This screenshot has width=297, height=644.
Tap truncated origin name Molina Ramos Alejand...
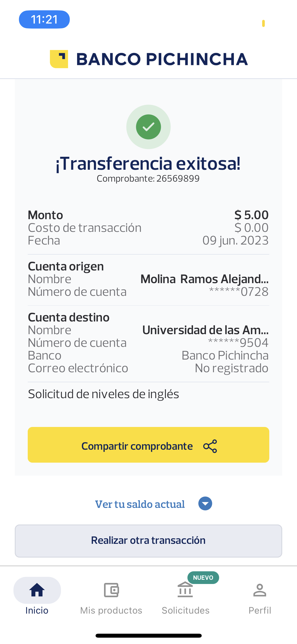[204, 279]
